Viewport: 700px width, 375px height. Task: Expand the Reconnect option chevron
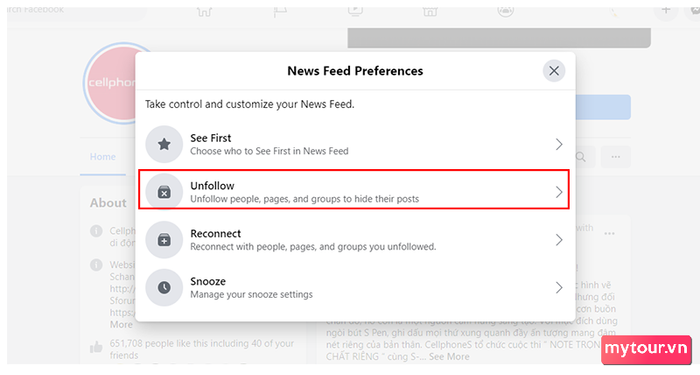click(x=559, y=240)
